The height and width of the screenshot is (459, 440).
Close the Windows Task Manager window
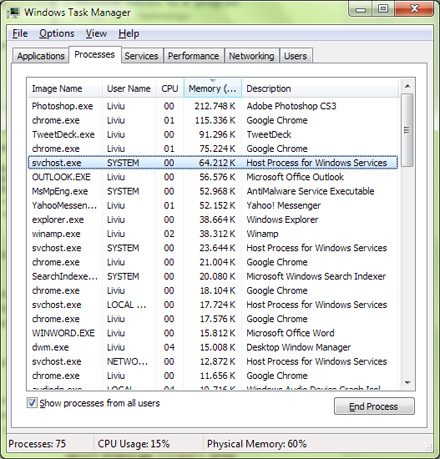[414, 9]
